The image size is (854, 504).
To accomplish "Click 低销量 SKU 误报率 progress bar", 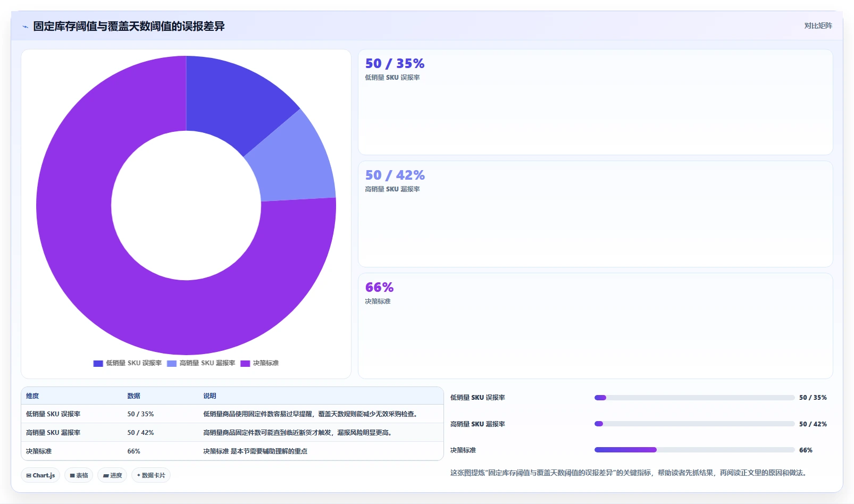I will 694,398.
